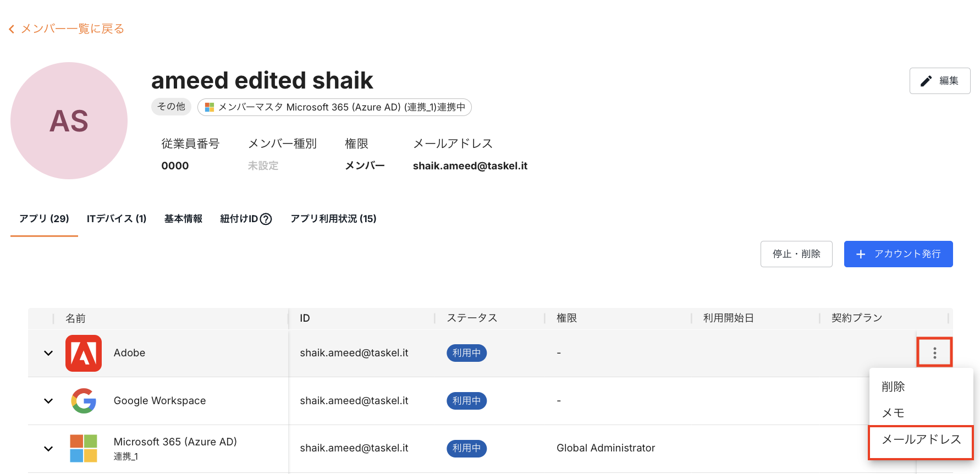The width and height of the screenshot is (980, 474).
Task: Select メールアドレス menu option
Action: [x=921, y=439]
